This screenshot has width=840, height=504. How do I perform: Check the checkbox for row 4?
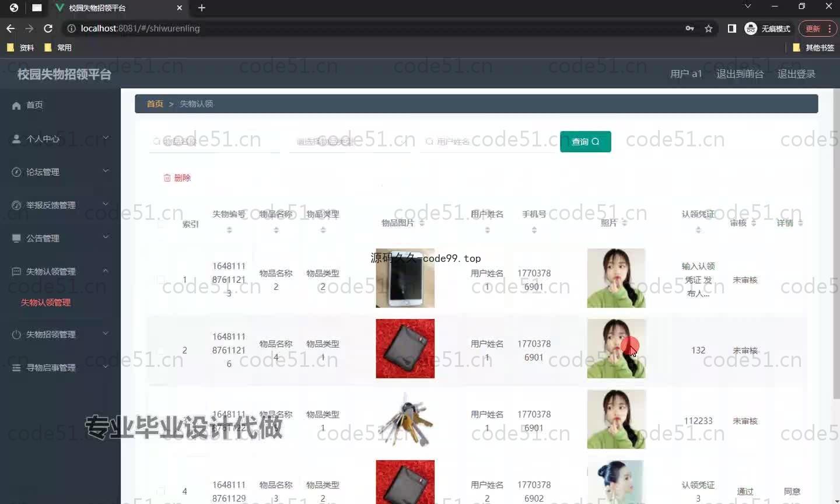click(x=160, y=491)
